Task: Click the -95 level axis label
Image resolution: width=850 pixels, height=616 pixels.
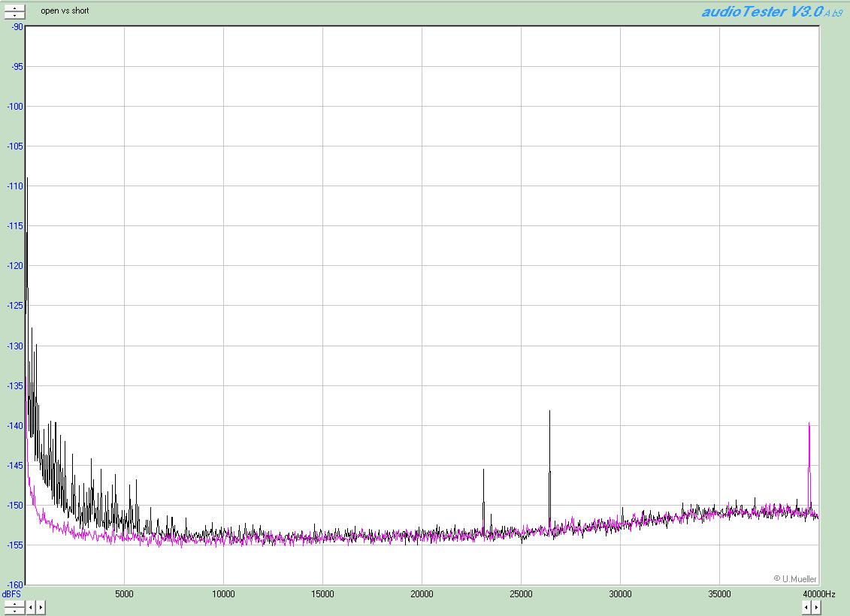Action: 17,67
